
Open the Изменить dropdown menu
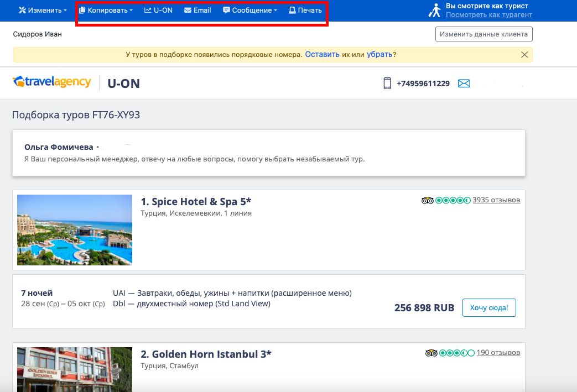click(43, 11)
